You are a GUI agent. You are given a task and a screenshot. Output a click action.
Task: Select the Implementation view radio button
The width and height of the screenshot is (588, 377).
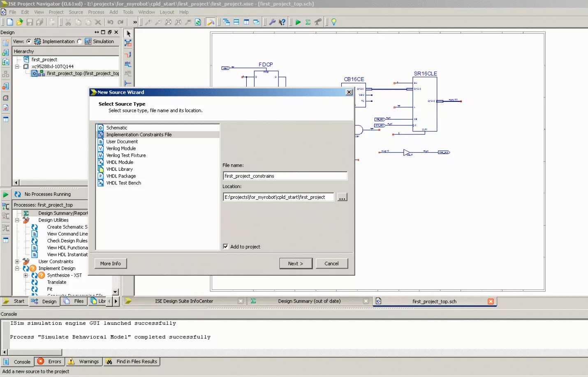pos(29,41)
